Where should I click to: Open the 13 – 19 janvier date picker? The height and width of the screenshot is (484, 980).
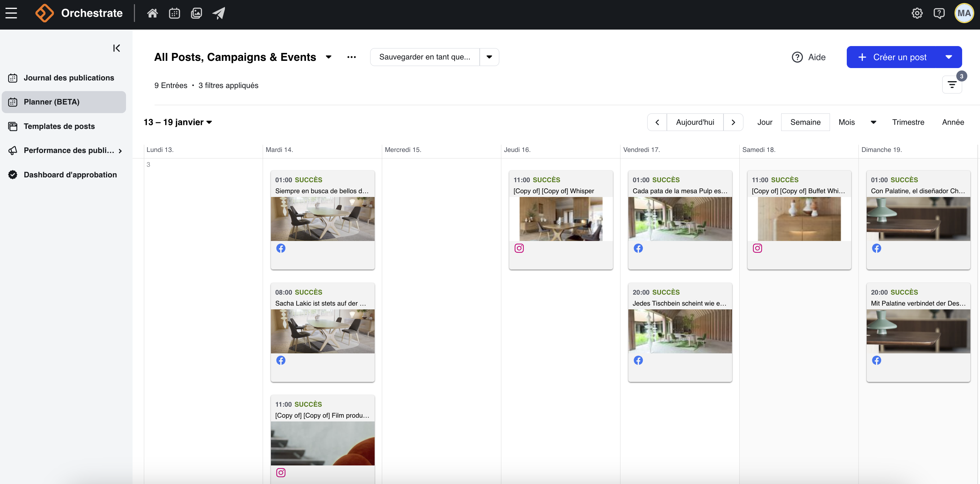click(x=178, y=122)
